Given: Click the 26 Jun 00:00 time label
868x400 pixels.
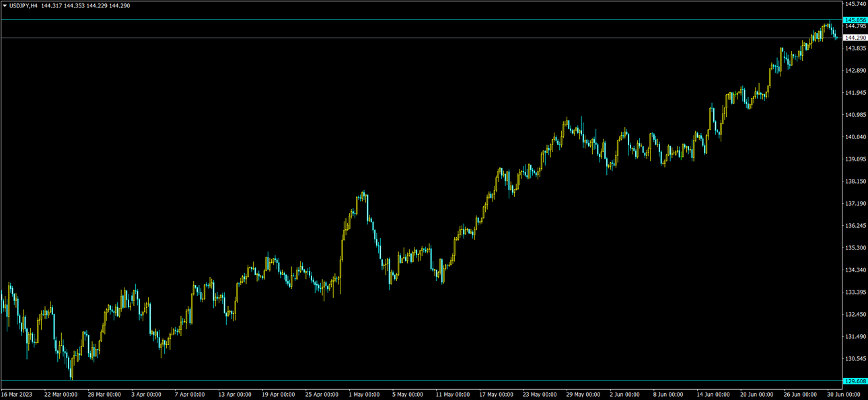Looking at the screenshot, I should tap(799, 395).
